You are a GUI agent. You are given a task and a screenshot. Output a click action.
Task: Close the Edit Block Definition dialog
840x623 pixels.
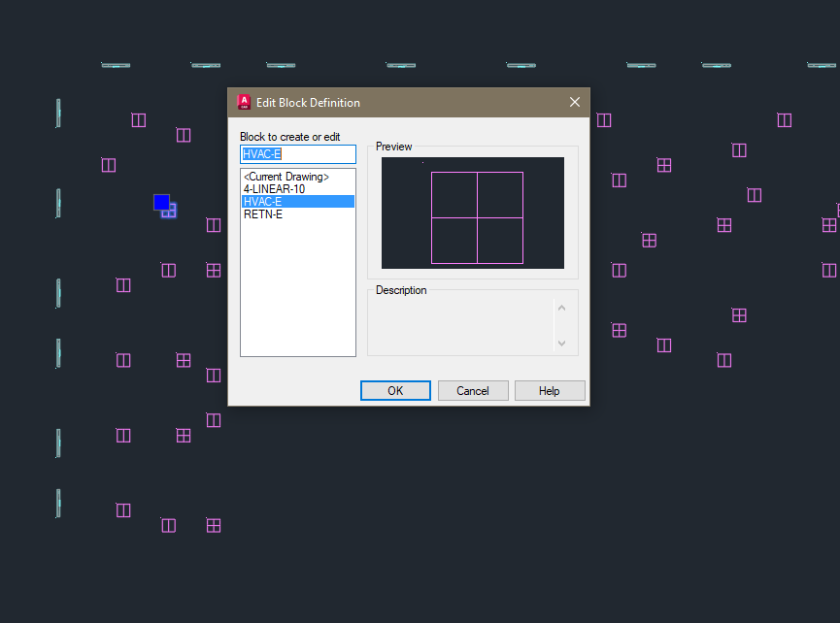pyautogui.click(x=574, y=102)
